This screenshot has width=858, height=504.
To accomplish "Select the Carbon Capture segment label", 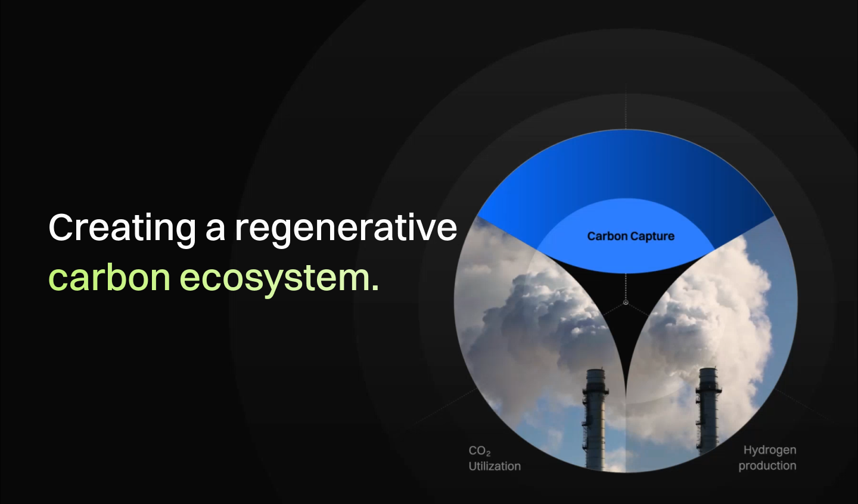I will click(x=630, y=237).
